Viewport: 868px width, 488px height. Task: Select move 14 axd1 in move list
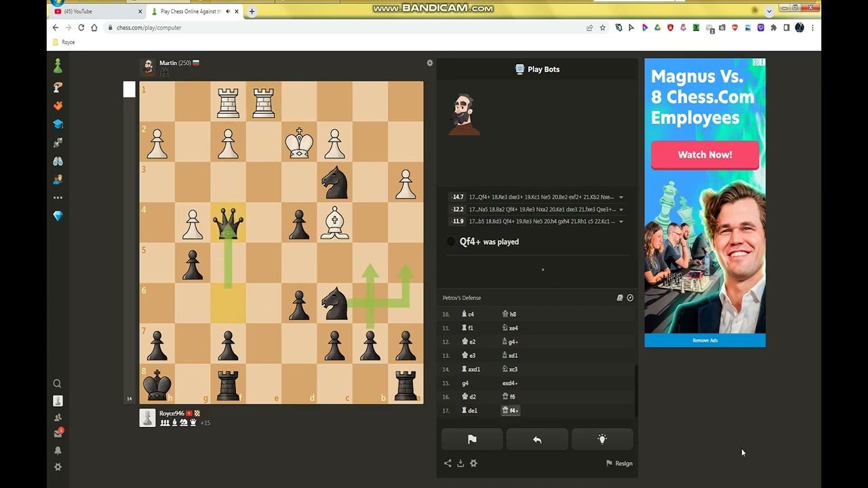pyautogui.click(x=471, y=369)
